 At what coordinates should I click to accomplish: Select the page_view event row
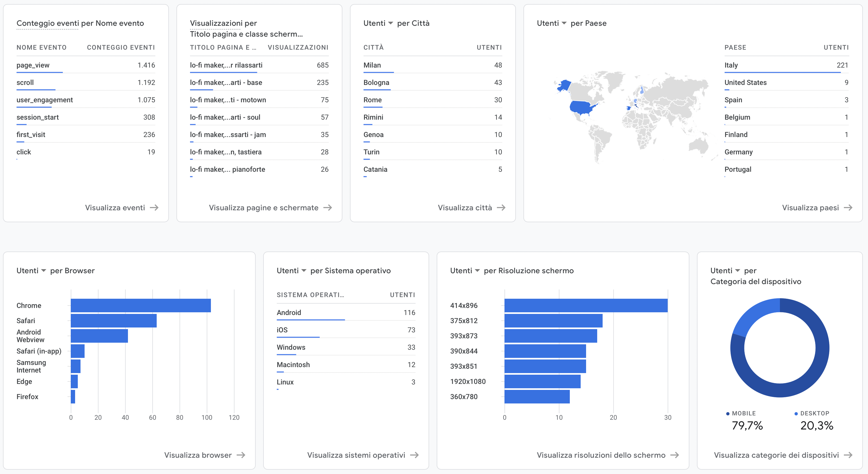tap(86, 65)
